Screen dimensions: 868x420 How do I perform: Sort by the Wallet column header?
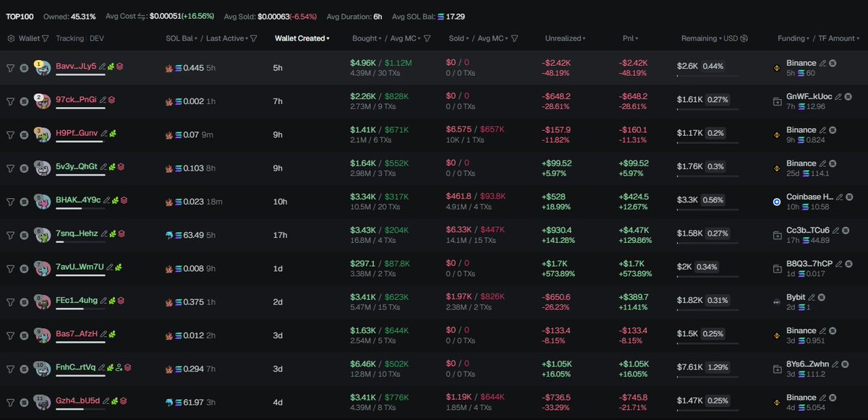[x=30, y=38]
